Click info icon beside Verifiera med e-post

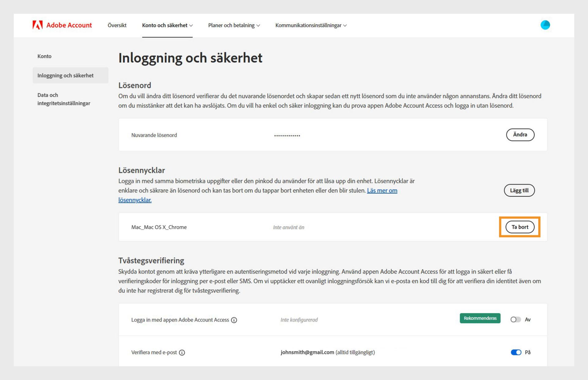(x=182, y=352)
